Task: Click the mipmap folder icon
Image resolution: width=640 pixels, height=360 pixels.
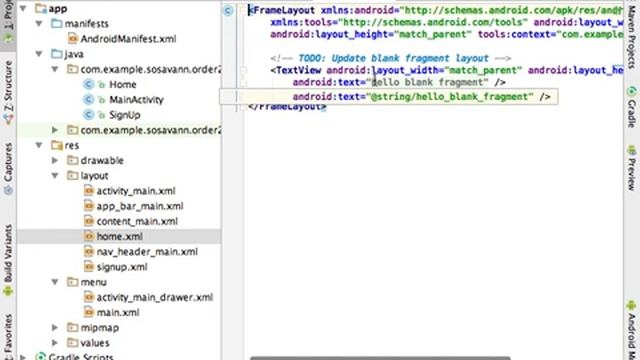Action: point(72,327)
